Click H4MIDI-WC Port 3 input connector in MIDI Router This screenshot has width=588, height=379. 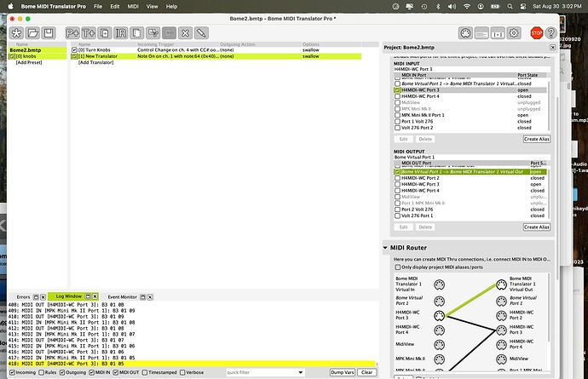coord(439,316)
